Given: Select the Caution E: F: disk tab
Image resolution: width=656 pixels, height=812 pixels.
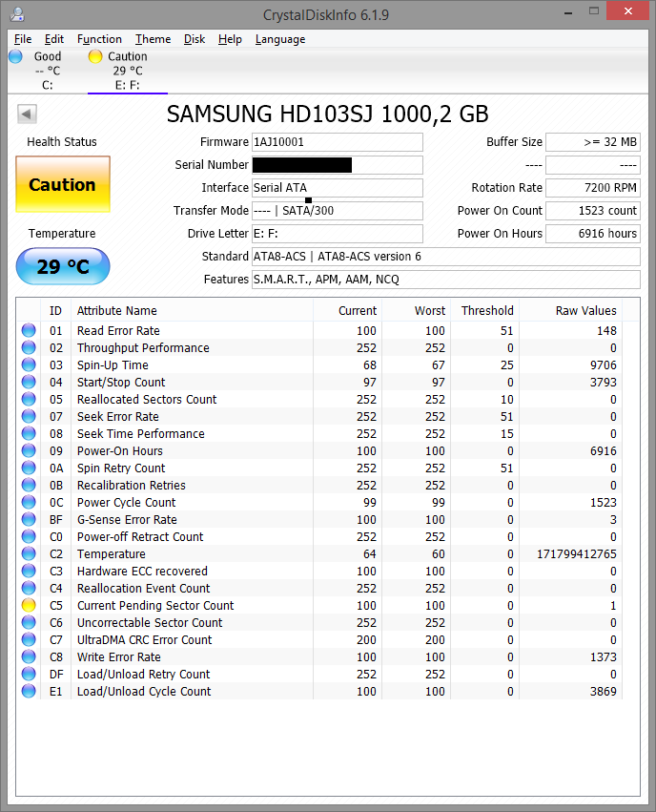Looking at the screenshot, I should tap(127, 71).
